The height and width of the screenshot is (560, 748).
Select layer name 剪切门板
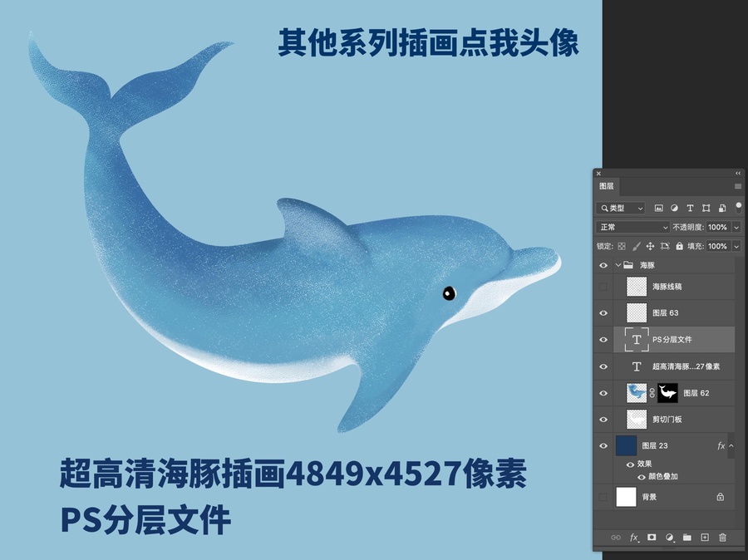pos(667,420)
